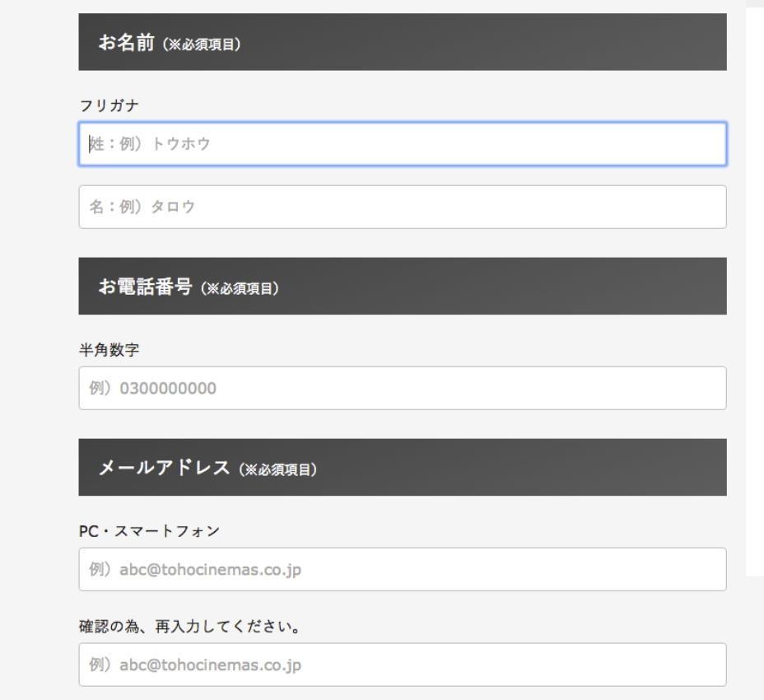Screen dimensions: 764x700
Task: Click the email re-entry field under 確認の為
Action: click(x=403, y=665)
